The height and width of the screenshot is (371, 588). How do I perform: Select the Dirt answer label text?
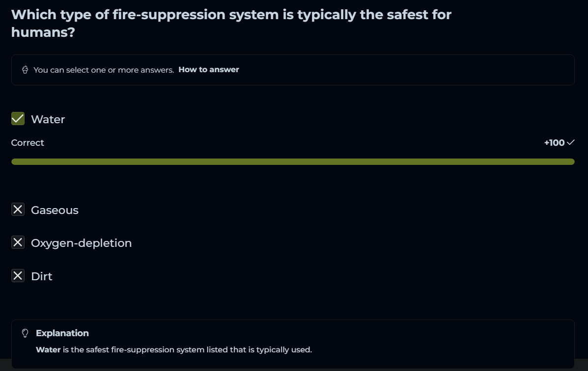(x=42, y=276)
